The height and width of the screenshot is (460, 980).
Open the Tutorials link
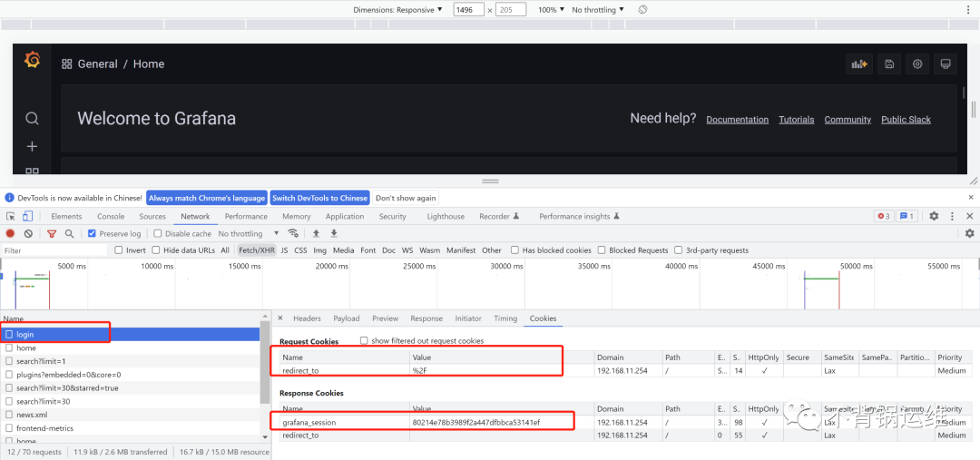(797, 120)
